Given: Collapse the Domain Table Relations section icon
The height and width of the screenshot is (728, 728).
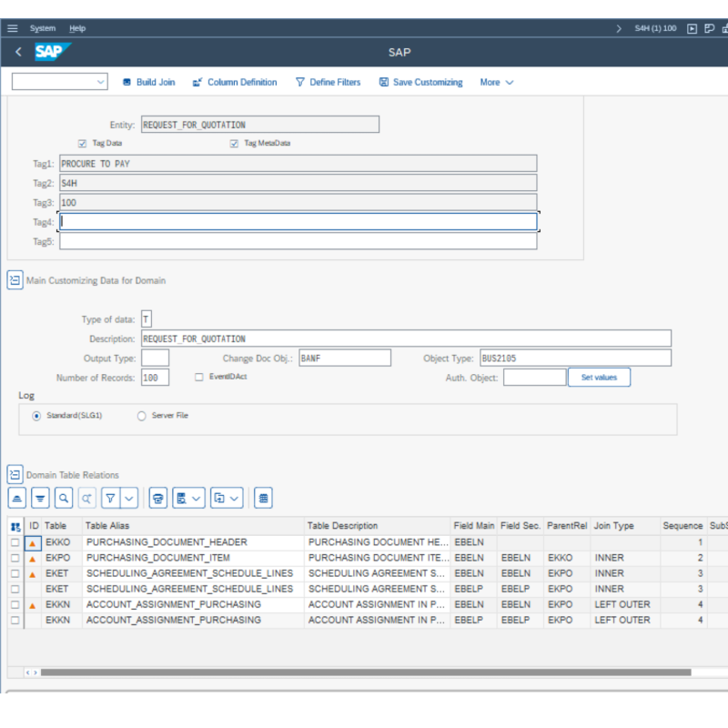Looking at the screenshot, I should pyautogui.click(x=15, y=474).
